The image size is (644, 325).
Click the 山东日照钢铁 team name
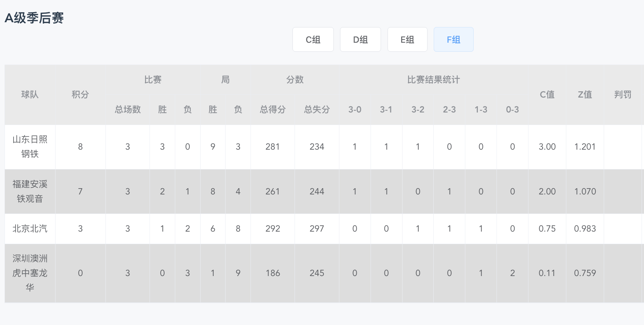click(30, 147)
